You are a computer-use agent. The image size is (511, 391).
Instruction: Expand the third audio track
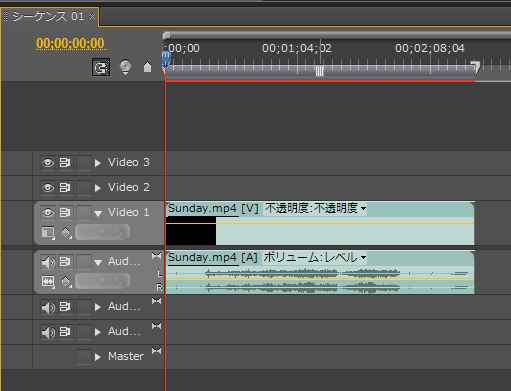pos(98,332)
